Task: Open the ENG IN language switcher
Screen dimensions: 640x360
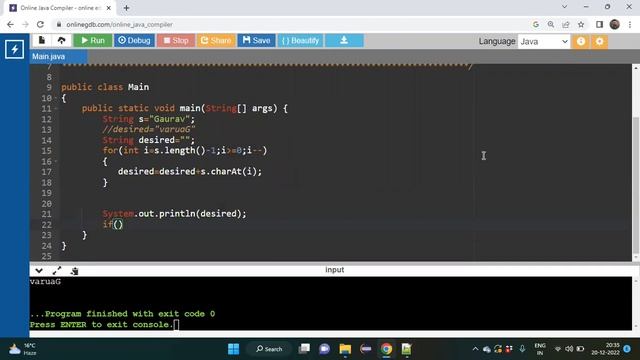Action: [x=540, y=349]
